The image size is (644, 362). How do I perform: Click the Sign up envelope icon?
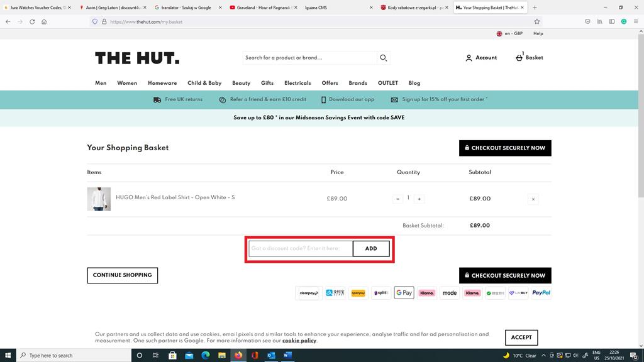[x=394, y=100]
